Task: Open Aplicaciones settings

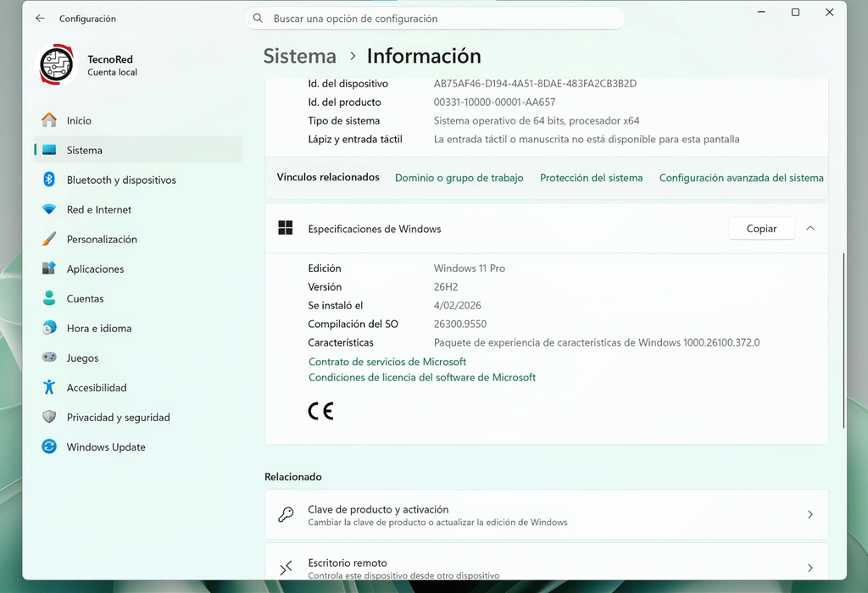Action: [138, 269]
